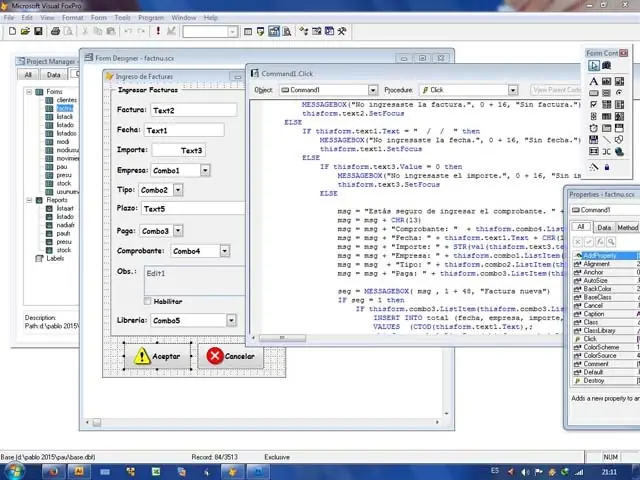Select the Command Button control tool
The image size is (640, 480).
tap(594, 93)
